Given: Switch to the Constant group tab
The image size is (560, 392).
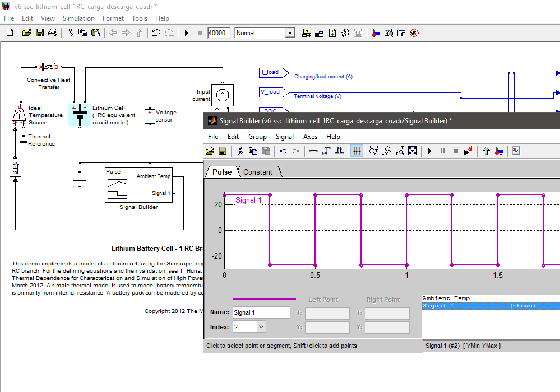Looking at the screenshot, I should [x=258, y=172].
